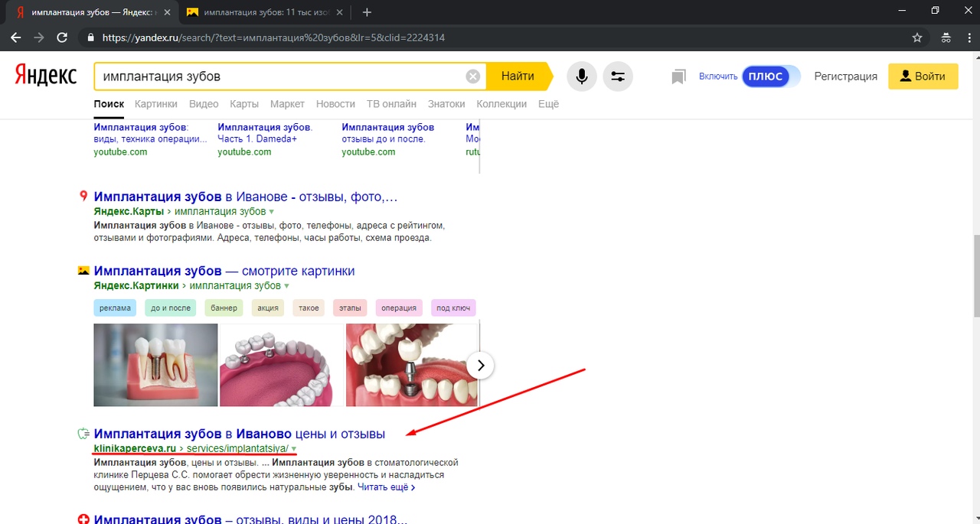Open video 'Часть 1. Dameda+' link
The height and width of the screenshot is (524, 980).
tap(265, 133)
